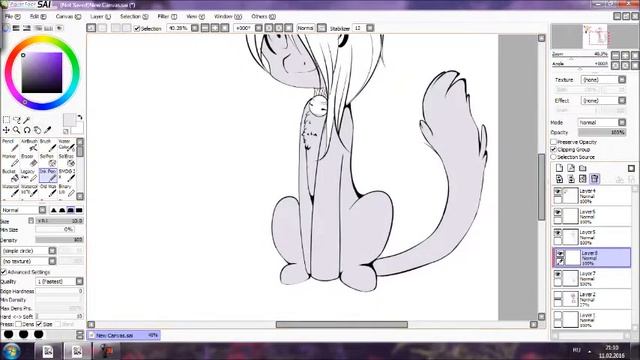This screenshot has width=640, height=360.
Task: Open the Filter menu
Action: (167, 17)
